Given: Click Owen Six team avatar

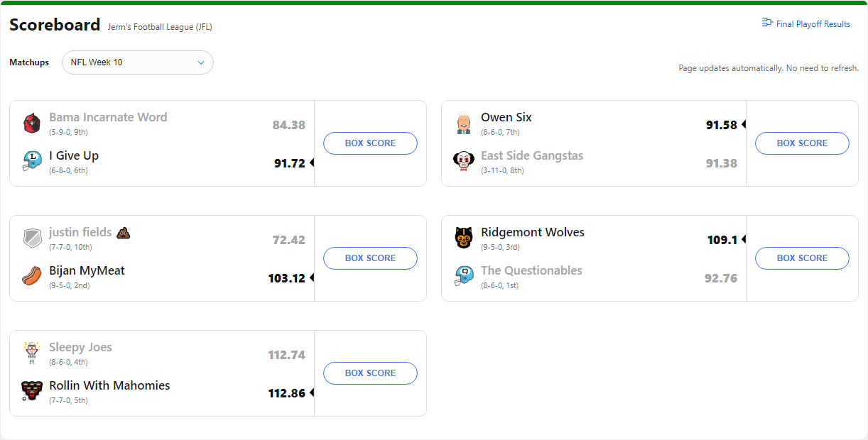Looking at the screenshot, I should point(464,123).
